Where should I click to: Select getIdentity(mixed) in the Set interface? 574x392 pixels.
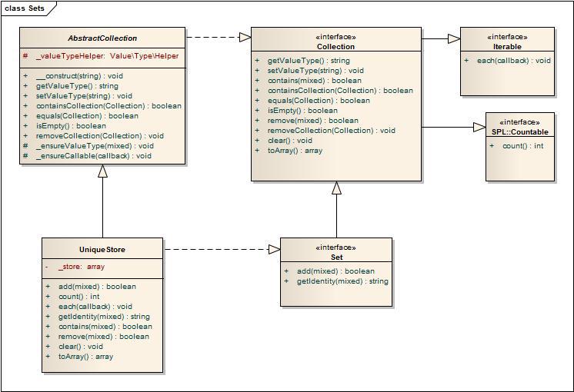coord(336,281)
